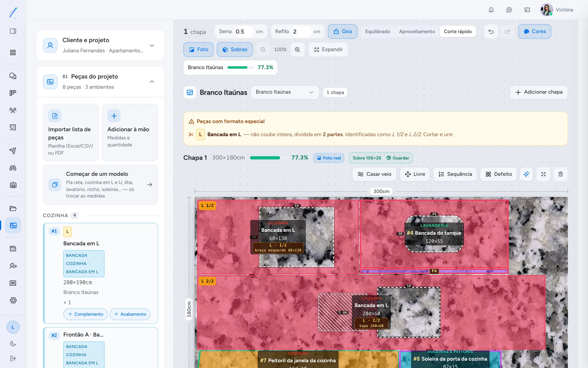The image size is (588, 368).
Task: Enable Casar veio mode
Action: [374, 174]
